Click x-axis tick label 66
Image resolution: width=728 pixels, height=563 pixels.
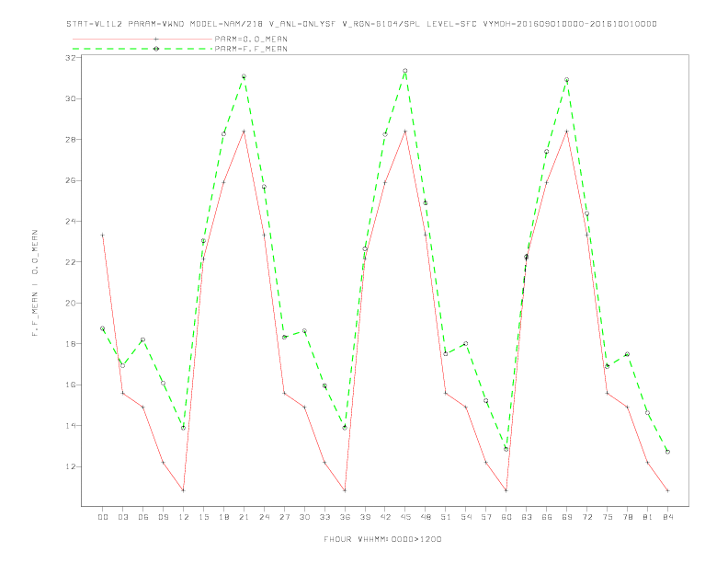coord(547,517)
